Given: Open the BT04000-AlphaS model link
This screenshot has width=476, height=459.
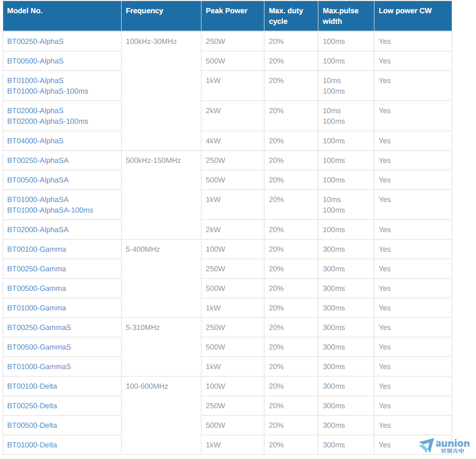Looking at the screenshot, I should (x=35, y=141).
